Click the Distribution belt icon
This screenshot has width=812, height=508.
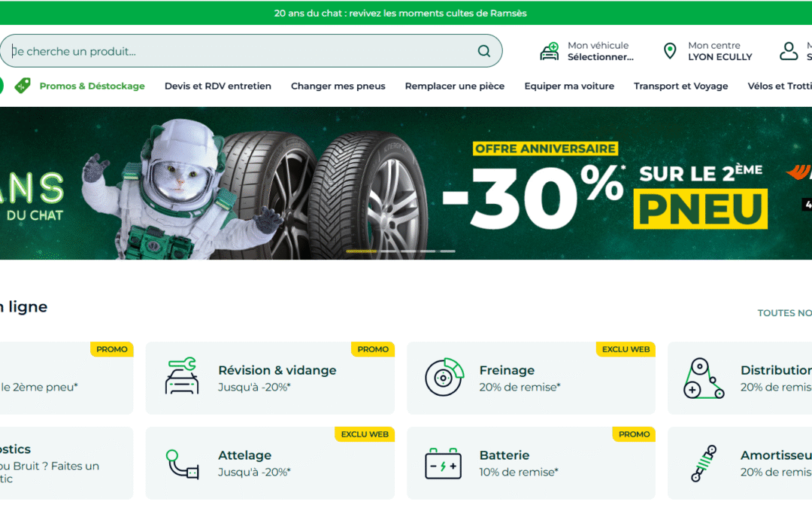(x=703, y=379)
